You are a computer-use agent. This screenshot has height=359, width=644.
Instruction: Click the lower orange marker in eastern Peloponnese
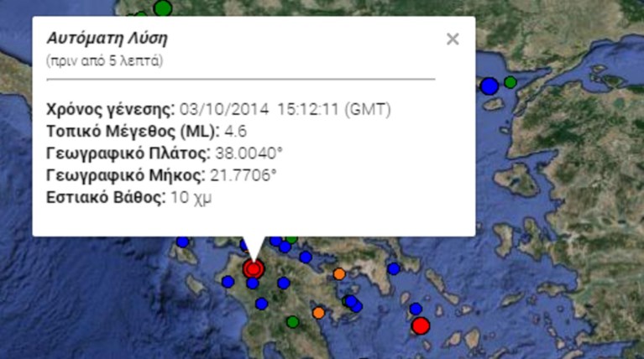pyautogui.click(x=318, y=313)
